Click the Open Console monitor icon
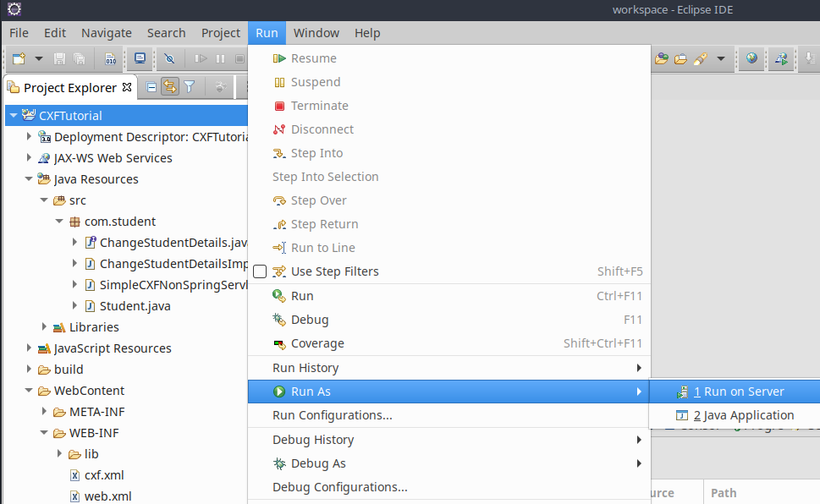 (140, 59)
